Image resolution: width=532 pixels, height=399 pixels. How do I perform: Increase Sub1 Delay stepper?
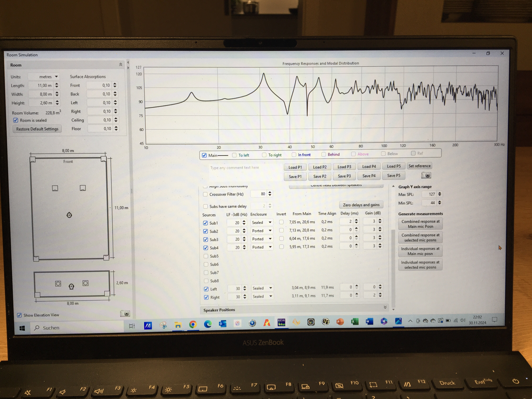(x=356, y=220)
